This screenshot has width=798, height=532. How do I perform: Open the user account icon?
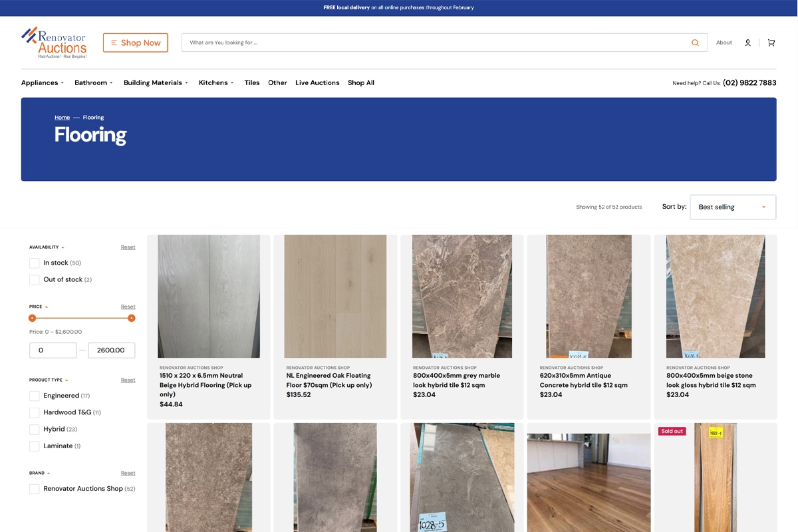(747, 43)
